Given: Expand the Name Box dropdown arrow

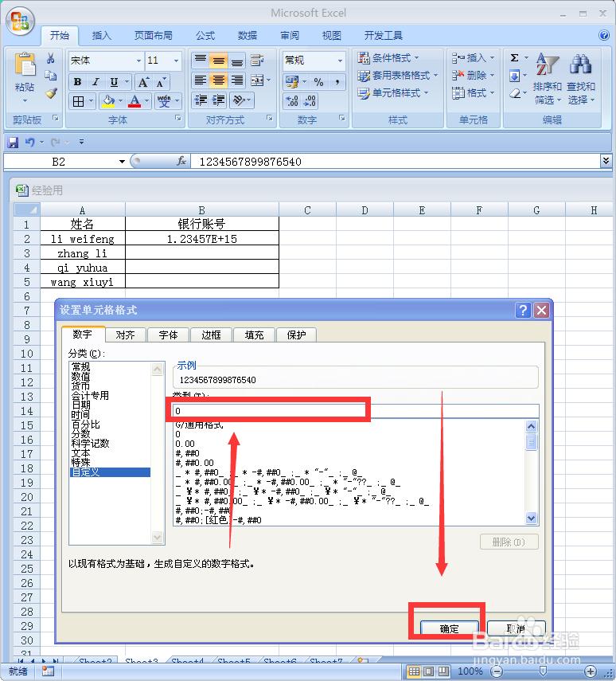Looking at the screenshot, I should click(122, 162).
